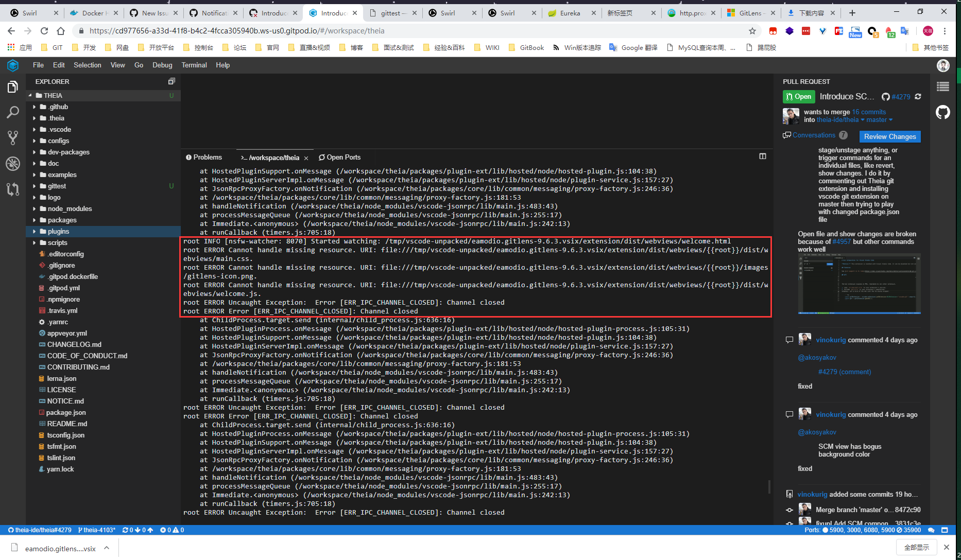This screenshot has width=961, height=560.
Task: Open the Terminal menu
Action: click(x=194, y=65)
